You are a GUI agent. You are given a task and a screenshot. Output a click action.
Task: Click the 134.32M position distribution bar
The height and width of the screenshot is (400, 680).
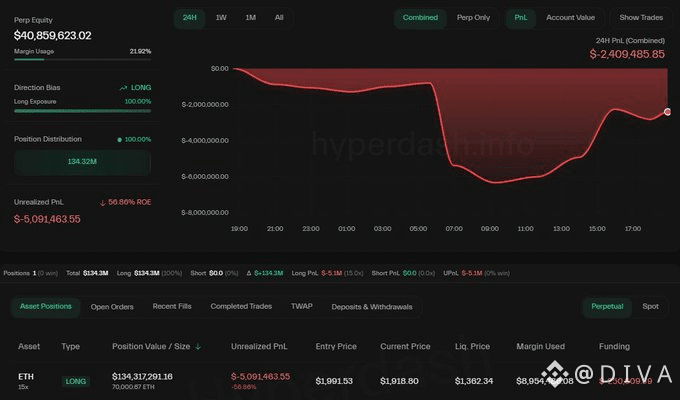82,162
